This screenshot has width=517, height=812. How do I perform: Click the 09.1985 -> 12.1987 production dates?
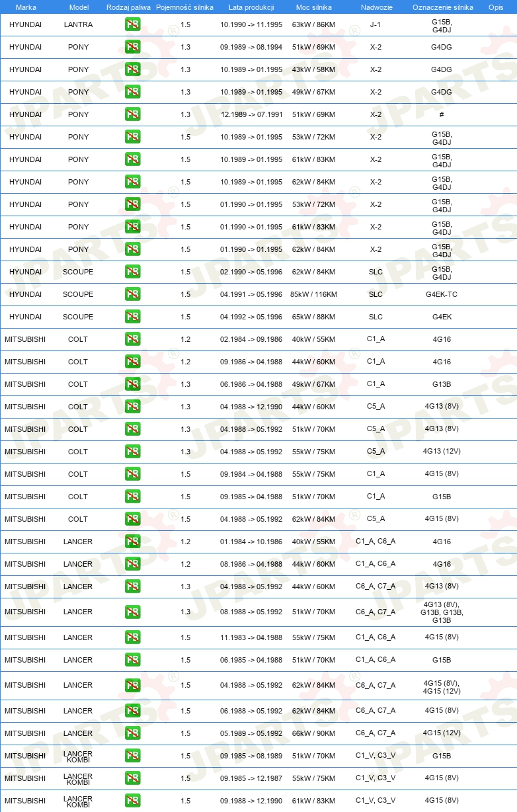(x=251, y=779)
